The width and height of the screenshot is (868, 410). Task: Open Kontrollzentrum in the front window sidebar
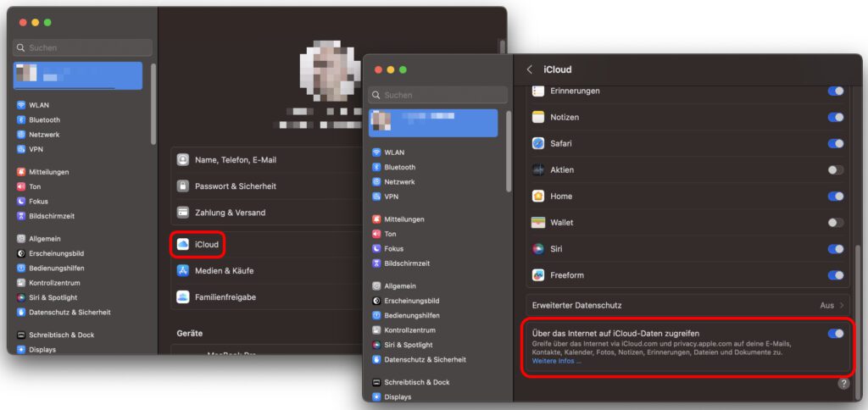pos(409,330)
